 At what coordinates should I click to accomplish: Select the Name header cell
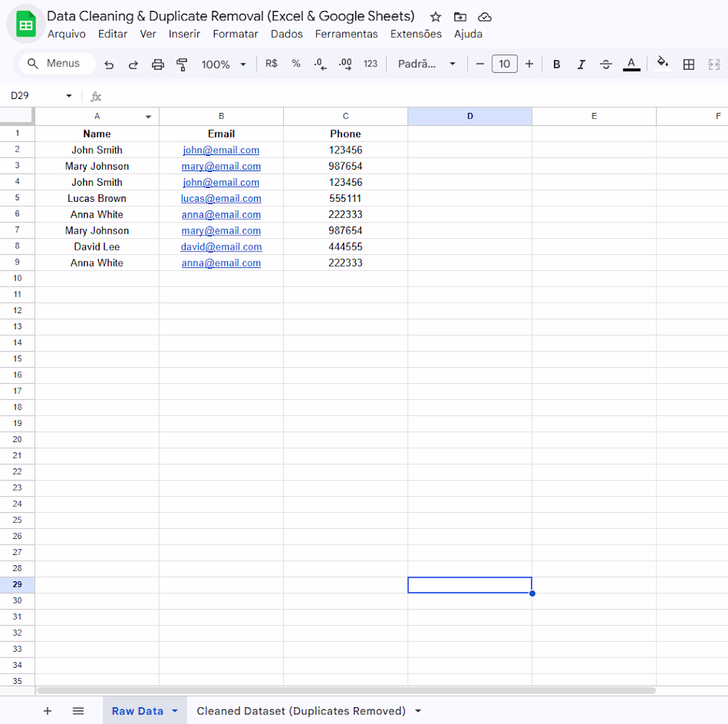point(97,134)
